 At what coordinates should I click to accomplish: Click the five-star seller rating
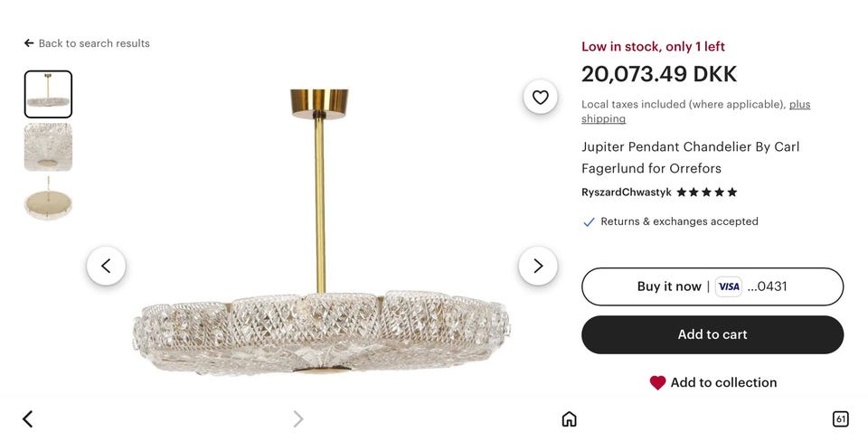click(707, 192)
